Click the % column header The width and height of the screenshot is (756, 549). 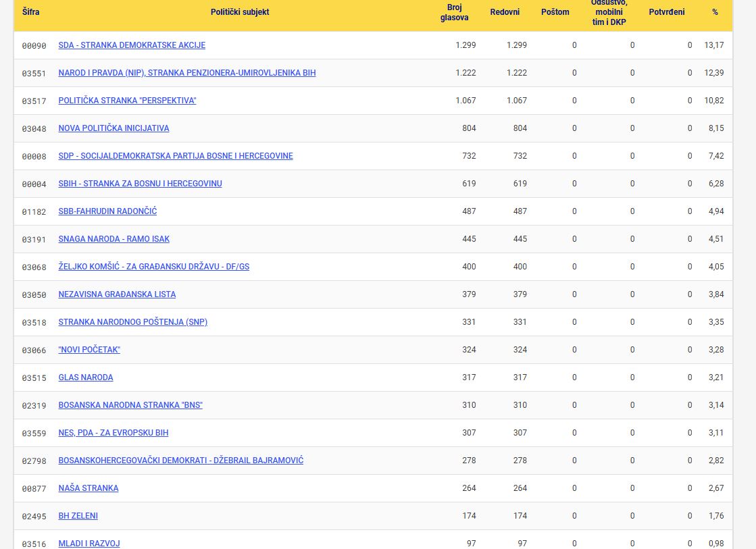pos(715,12)
